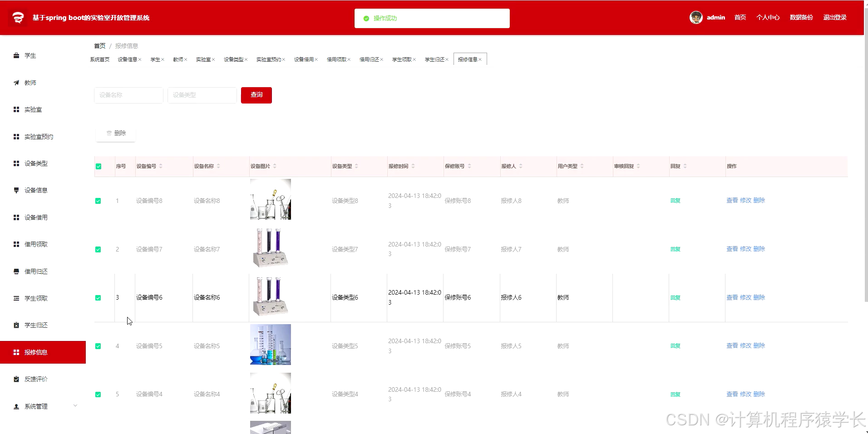
Task: Click trash icon on 删除 button
Action: pos(109,133)
